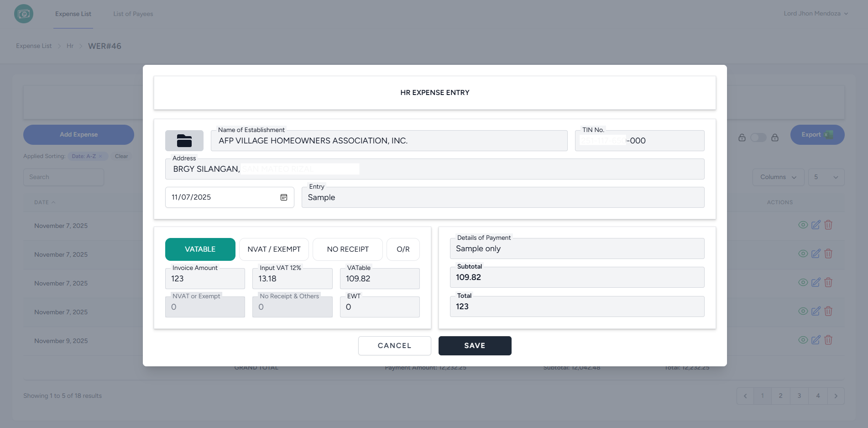
Task: Click the Details of Payment field
Action: 577,248
